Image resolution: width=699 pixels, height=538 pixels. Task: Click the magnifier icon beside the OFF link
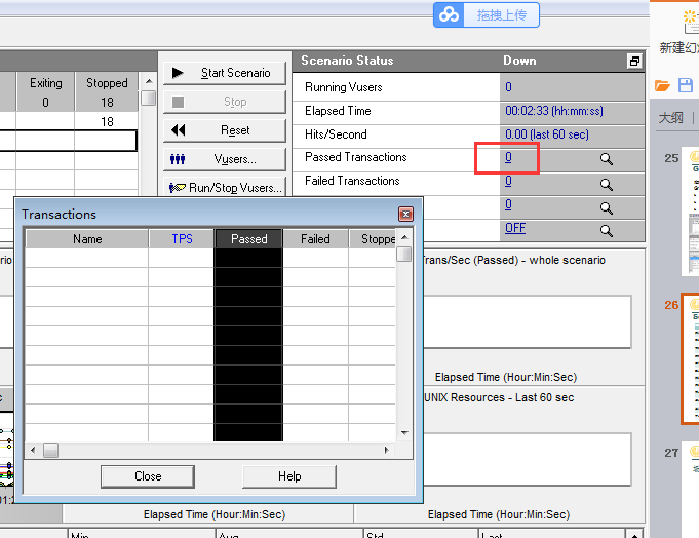pyautogui.click(x=606, y=231)
